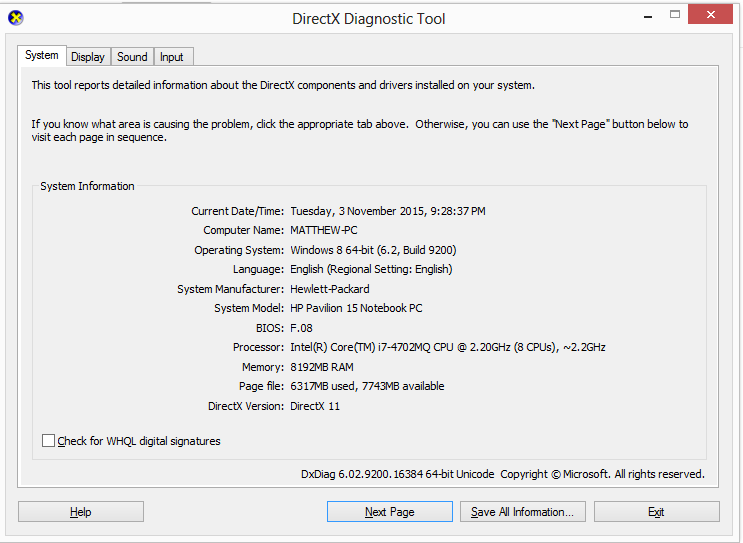The image size is (743, 543).
Task: Click the computer name MATTHEW-PC
Action: [x=324, y=230]
